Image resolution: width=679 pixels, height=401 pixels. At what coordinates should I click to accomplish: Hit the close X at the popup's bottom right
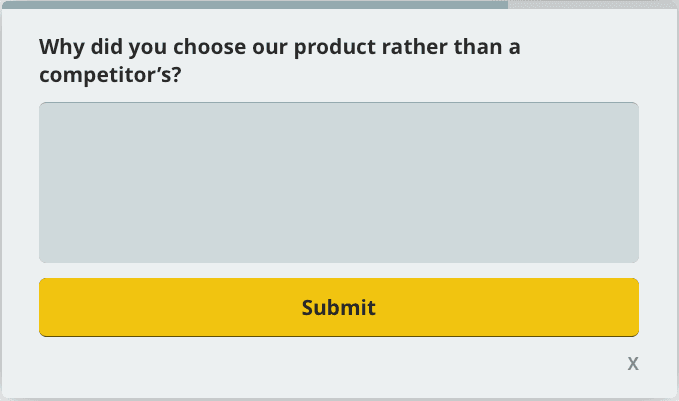pos(633,363)
